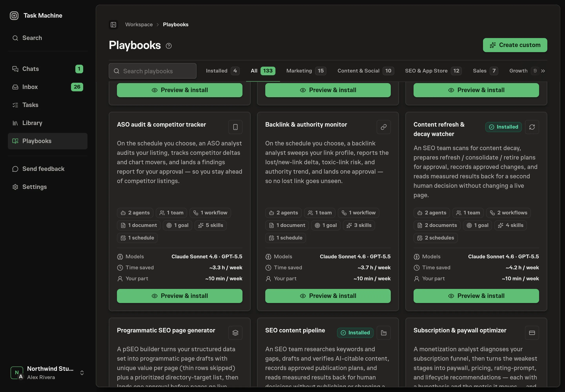Focus the Search playbooks field

[x=152, y=71]
